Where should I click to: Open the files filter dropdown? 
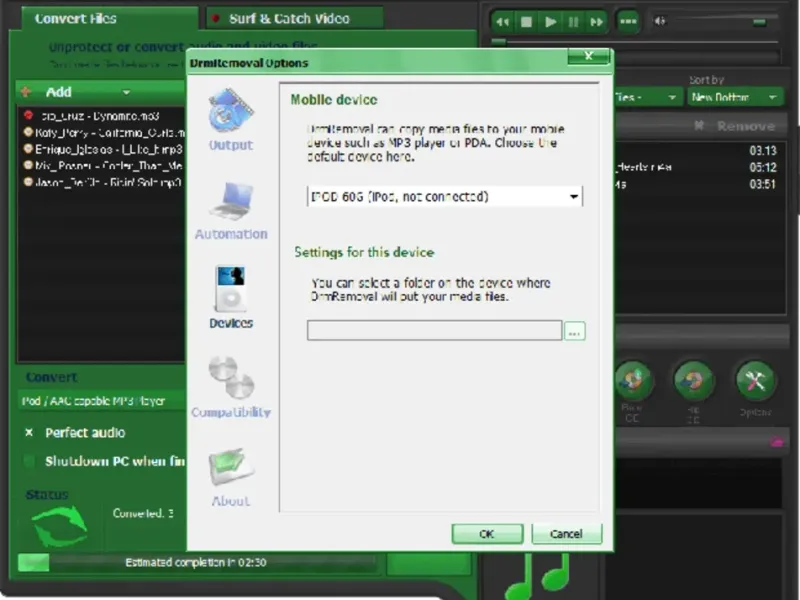[647, 97]
